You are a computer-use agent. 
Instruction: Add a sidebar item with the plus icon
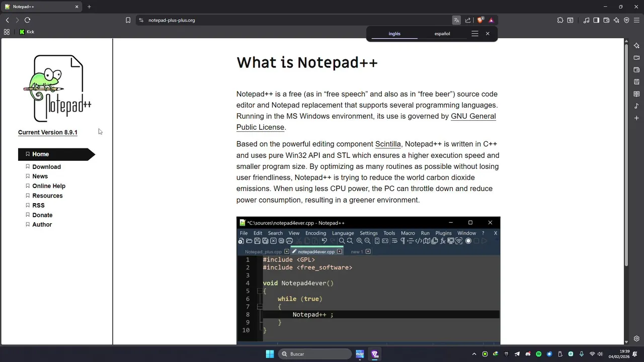pyautogui.click(x=636, y=118)
